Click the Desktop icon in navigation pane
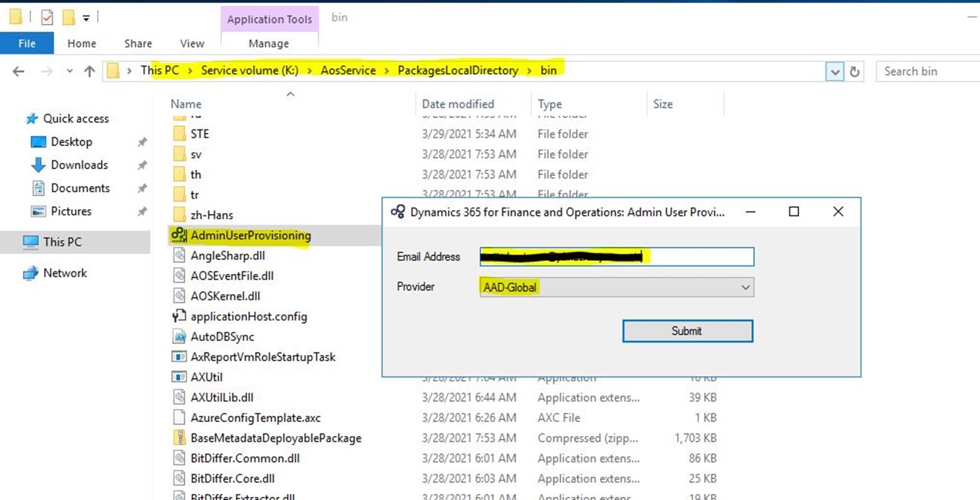Screen dimensions: 980x500 (39, 142)
